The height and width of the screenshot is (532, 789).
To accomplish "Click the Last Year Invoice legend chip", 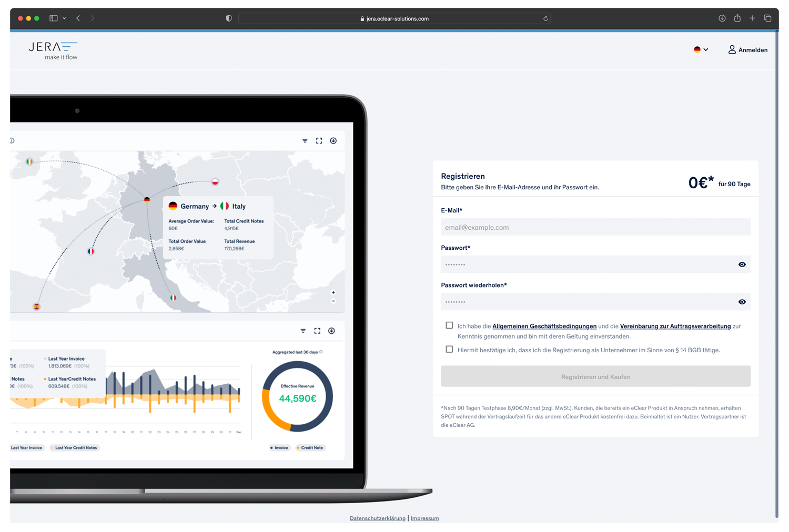I will [x=26, y=448].
